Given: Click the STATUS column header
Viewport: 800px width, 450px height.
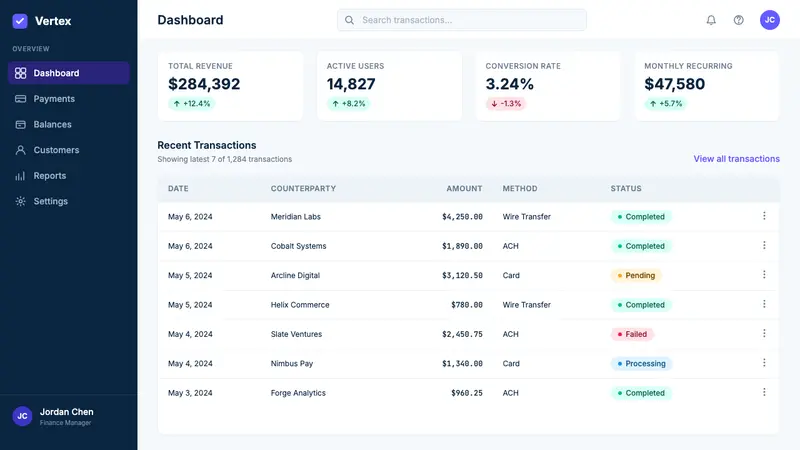Looking at the screenshot, I should [x=626, y=188].
